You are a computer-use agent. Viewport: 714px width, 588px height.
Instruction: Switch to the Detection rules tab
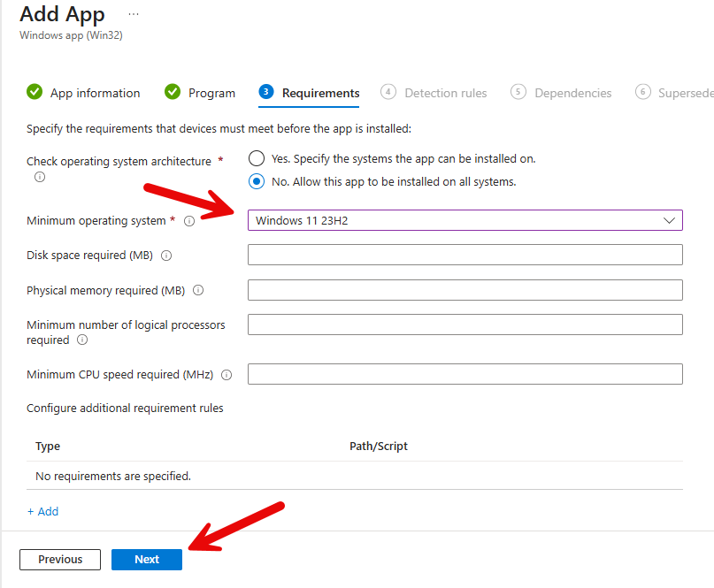pos(445,93)
